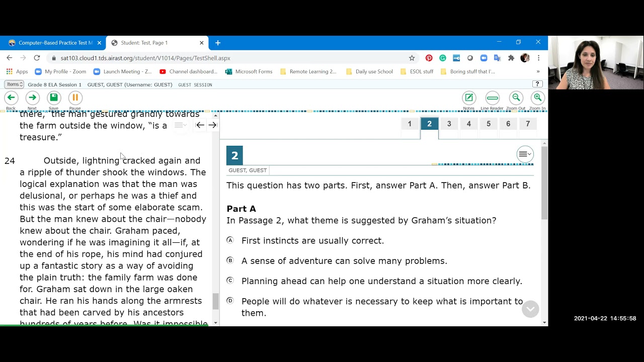644x362 pixels.
Task: Click the question pane scroll-down arrow
Action: pyautogui.click(x=544, y=323)
